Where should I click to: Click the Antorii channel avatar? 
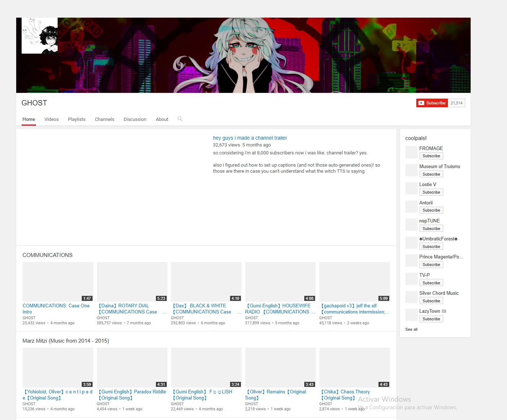(411, 207)
